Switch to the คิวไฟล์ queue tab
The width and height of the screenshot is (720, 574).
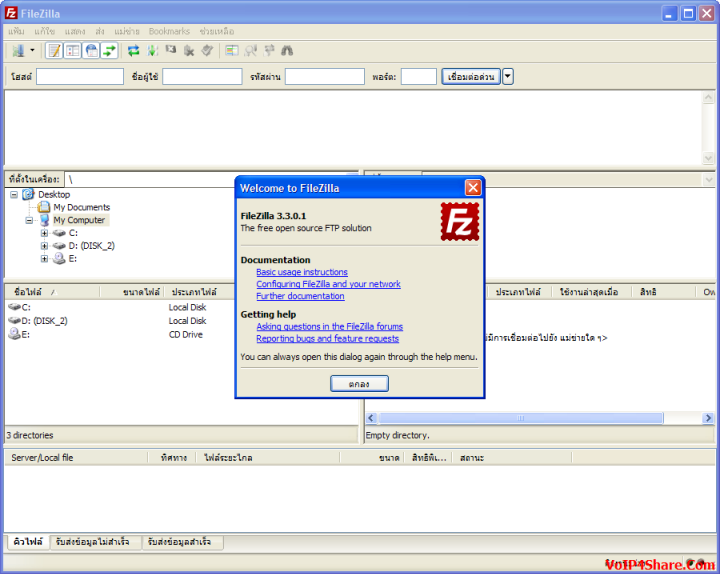tap(28, 542)
